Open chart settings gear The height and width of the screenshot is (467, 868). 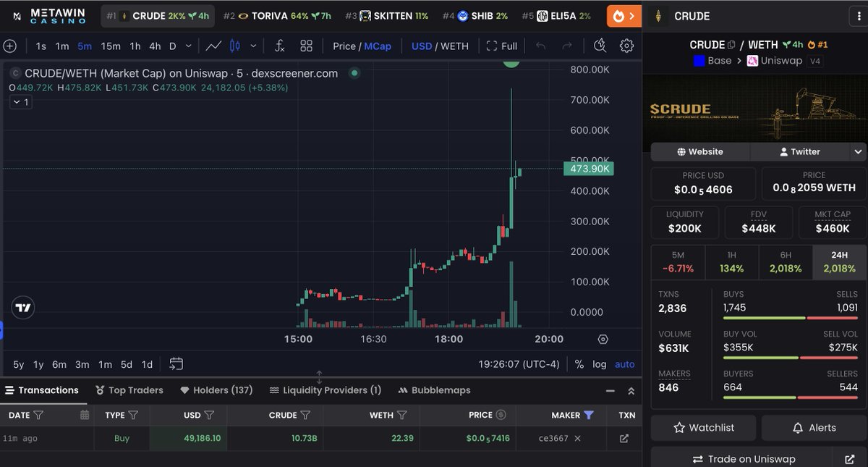(x=626, y=46)
